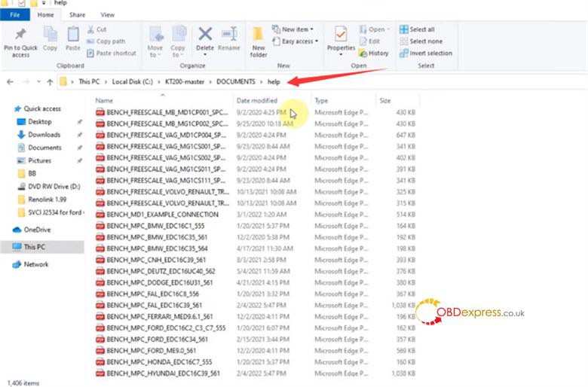Click Select none in the ribbon

421,41
